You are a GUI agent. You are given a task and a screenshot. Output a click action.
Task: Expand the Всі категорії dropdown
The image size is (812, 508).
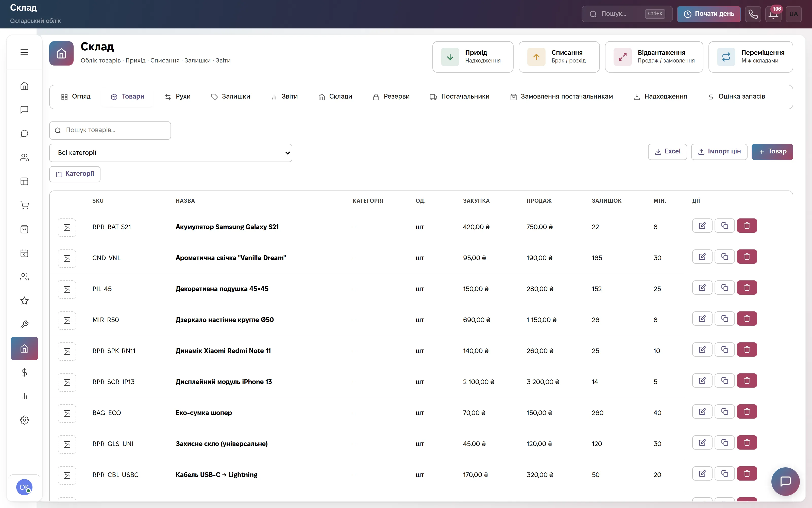(x=171, y=153)
